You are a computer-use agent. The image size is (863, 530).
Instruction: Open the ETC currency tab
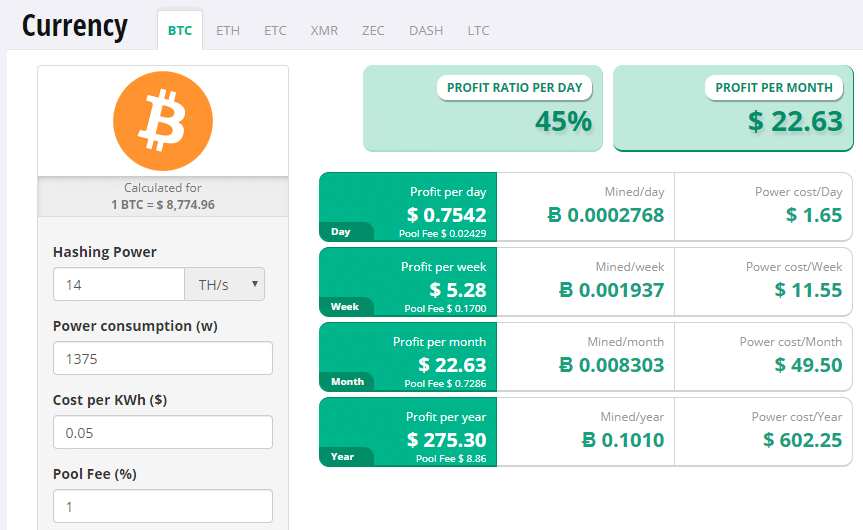click(x=275, y=30)
